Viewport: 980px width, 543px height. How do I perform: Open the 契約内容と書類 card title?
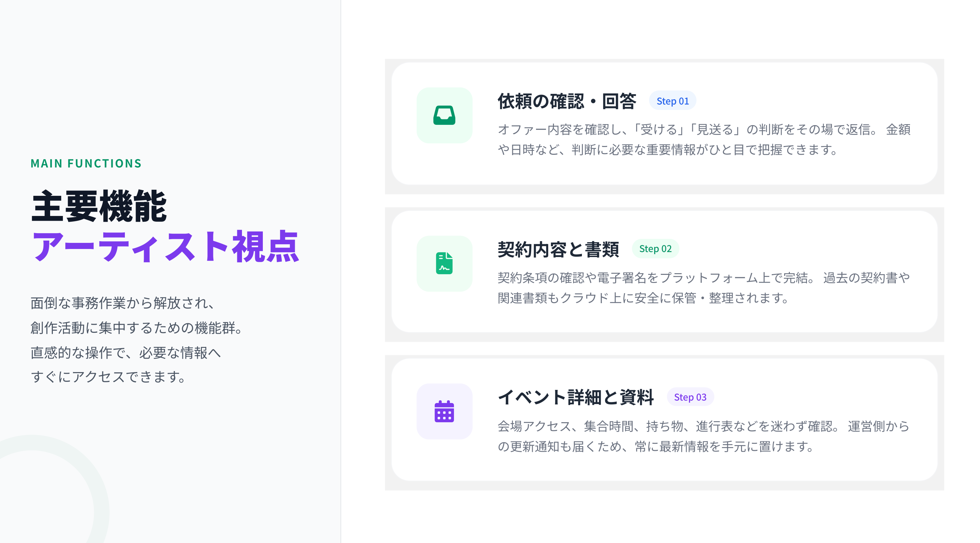click(558, 249)
